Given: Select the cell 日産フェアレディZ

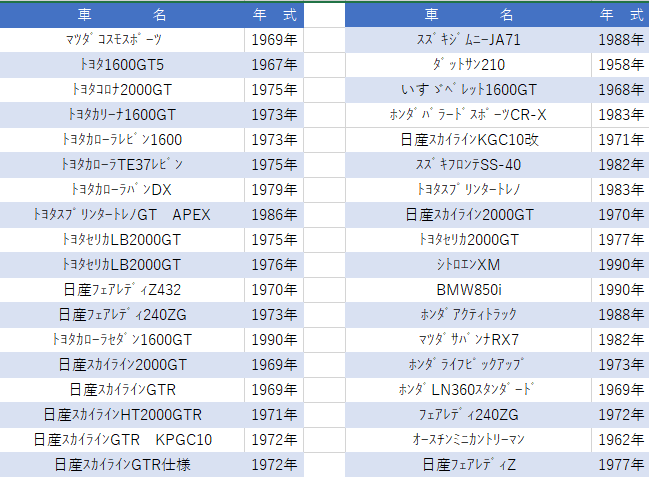Looking at the screenshot, I should 468,465.
